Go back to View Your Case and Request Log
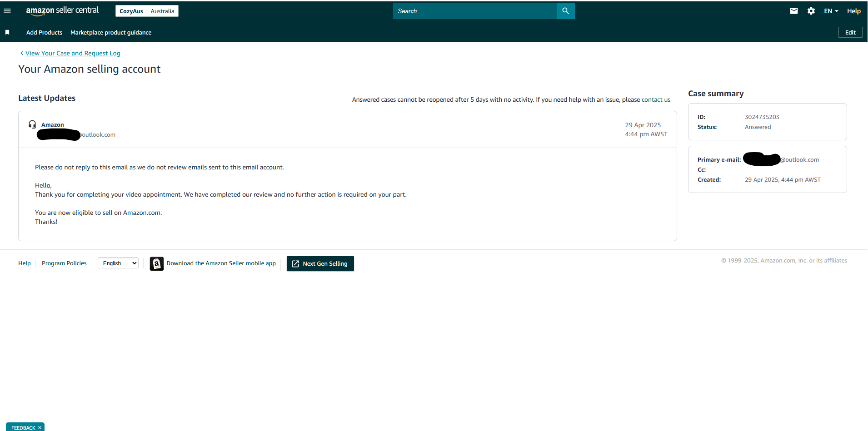This screenshot has width=868, height=431. [73, 53]
